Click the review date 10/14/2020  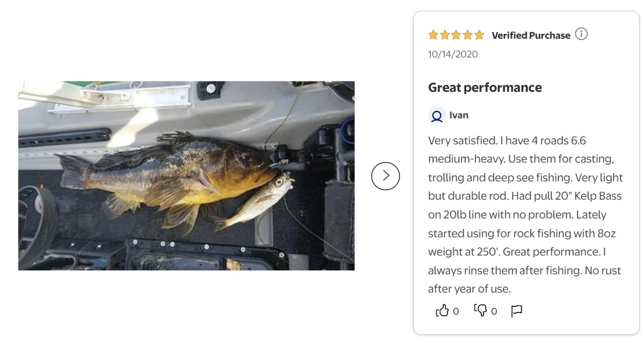click(453, 54)
